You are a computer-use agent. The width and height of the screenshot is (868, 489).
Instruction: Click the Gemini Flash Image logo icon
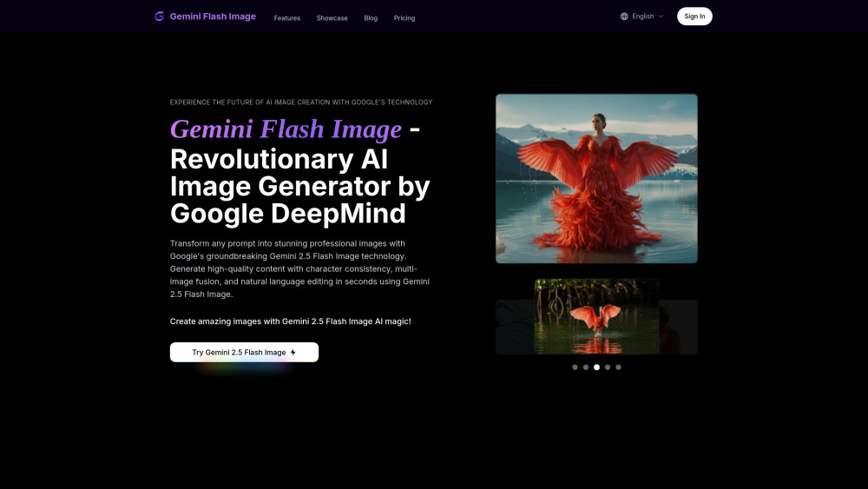click(x=159, y=17)
